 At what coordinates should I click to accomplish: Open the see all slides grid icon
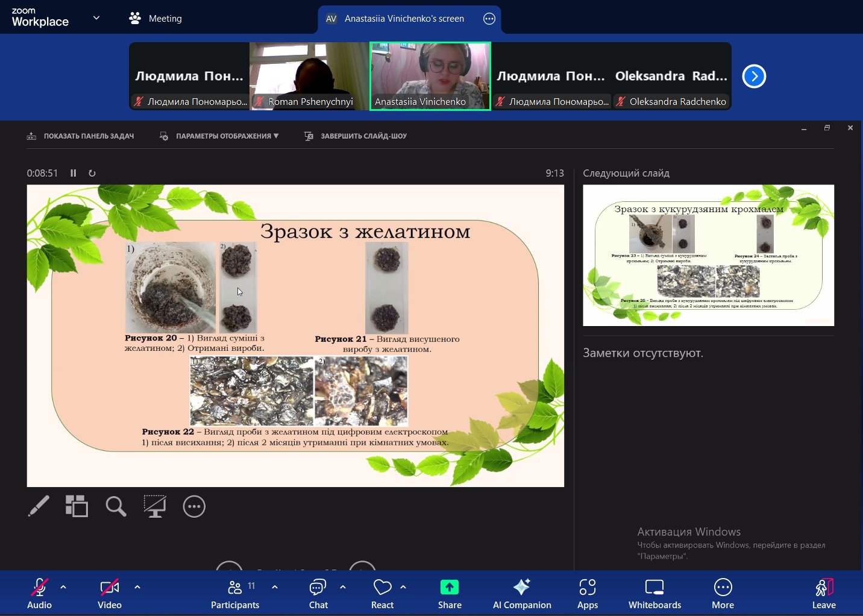[x=77, y=506]
